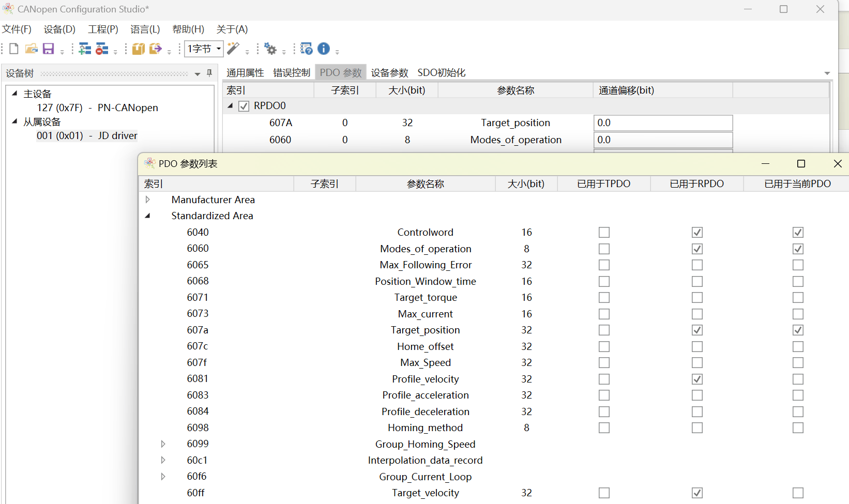This screenshot has width=849, height=504.
Task: Sort by the 参数名称 column in PDO list
Action: coord(426,184)
